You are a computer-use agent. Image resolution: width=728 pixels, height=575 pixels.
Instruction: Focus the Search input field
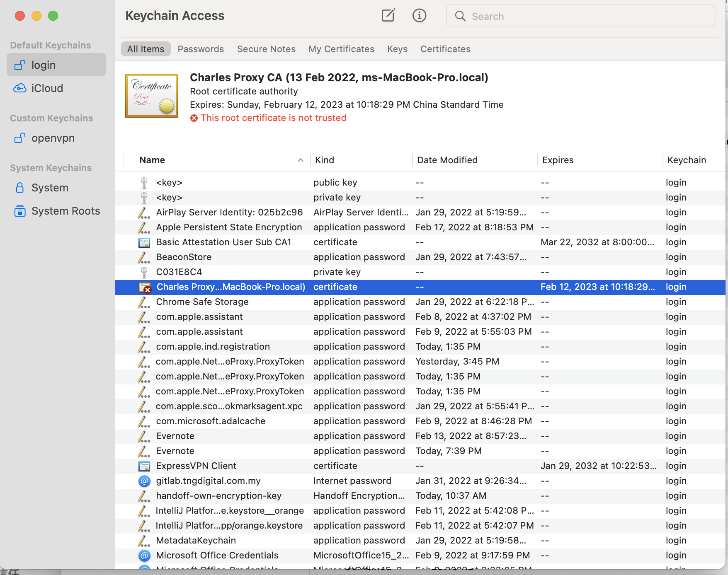click(x=580, y=16)
